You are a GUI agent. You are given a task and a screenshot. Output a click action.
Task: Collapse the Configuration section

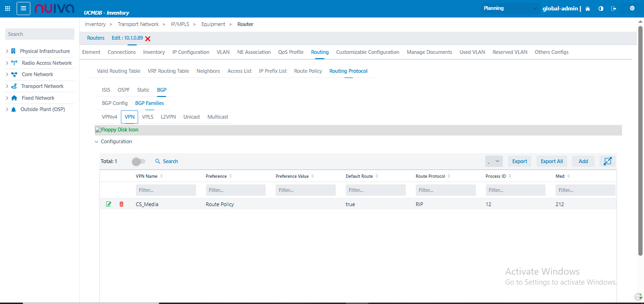coord(97,141)
